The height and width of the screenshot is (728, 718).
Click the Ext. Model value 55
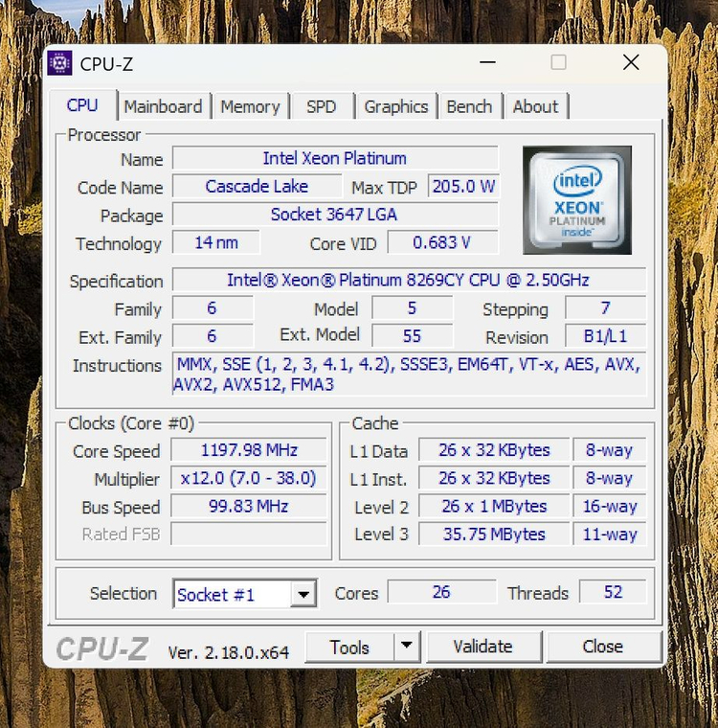(413, 336)
